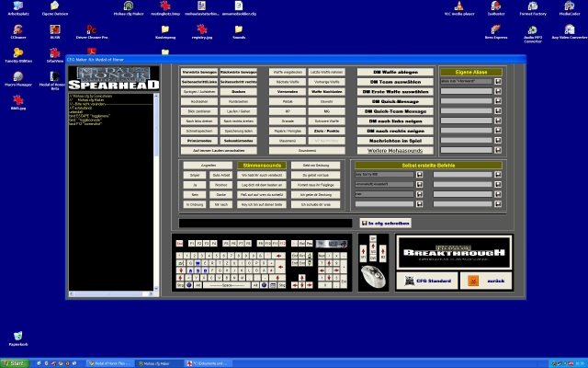
Task: Open Arbeitsplatz desktop icon
Action: coord(18,8)
